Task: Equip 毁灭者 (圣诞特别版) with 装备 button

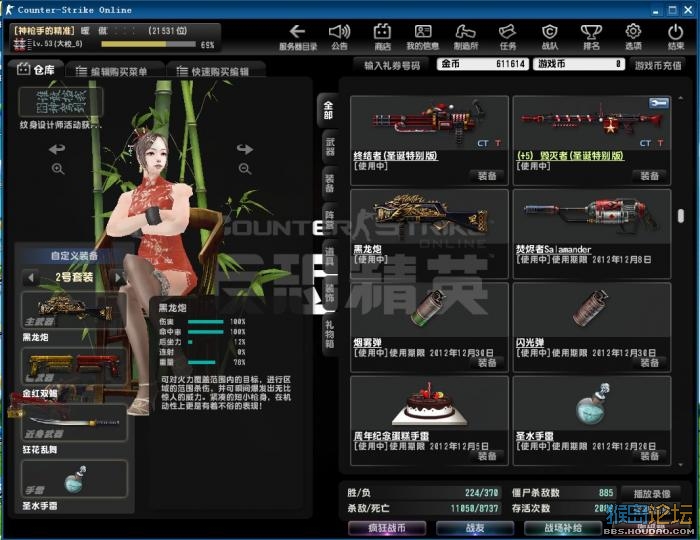Action: coord(650,176)
